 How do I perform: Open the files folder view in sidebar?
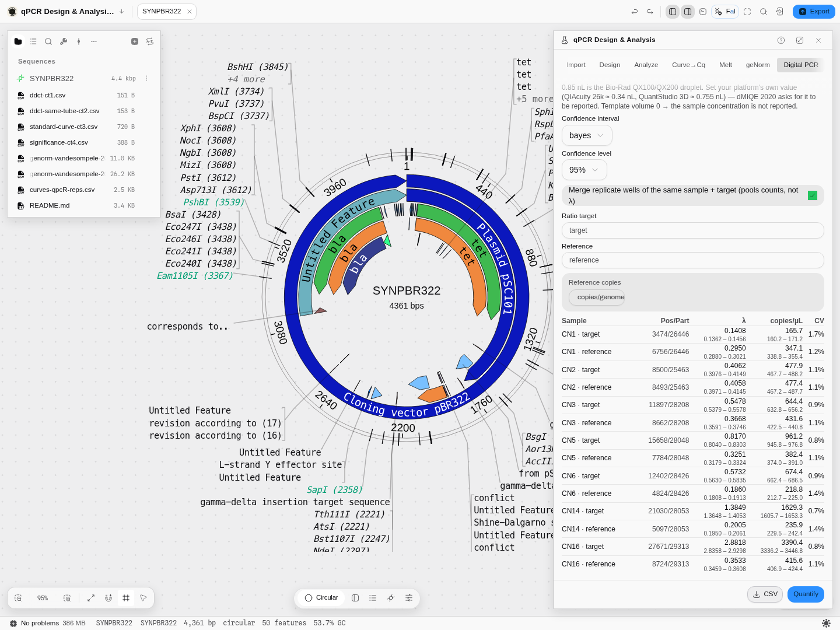point(18,41)
